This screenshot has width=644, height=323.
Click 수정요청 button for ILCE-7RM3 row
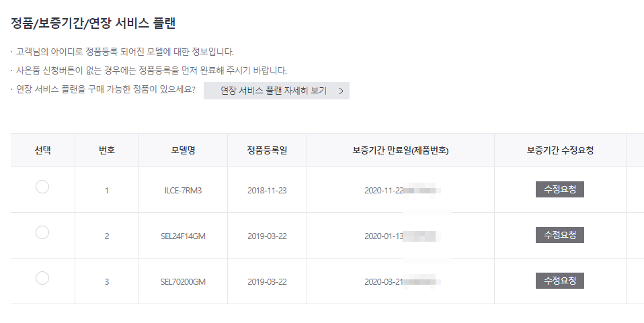[x=559, y=189]
